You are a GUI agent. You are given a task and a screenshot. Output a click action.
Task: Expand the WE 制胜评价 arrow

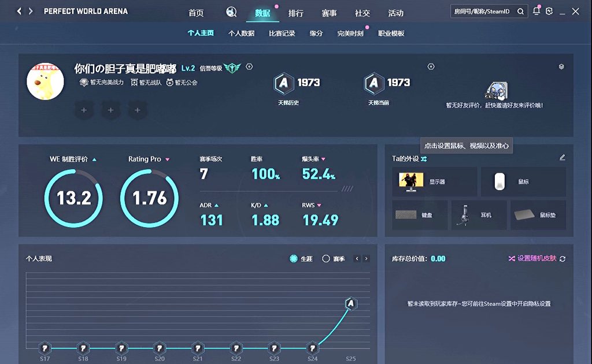point(94,159)
